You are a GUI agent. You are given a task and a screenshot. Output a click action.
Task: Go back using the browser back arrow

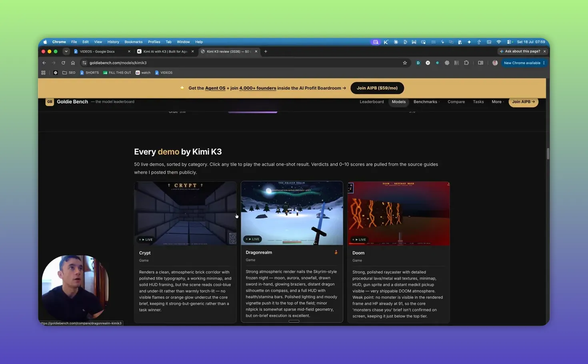[44, 63]
